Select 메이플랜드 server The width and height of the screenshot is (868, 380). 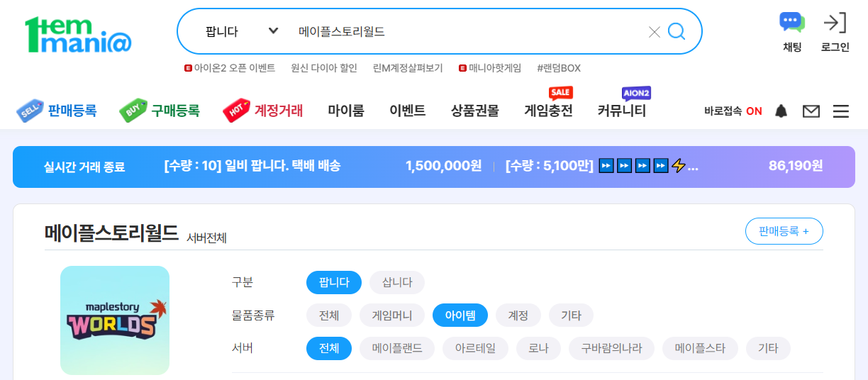click(397, 348)
